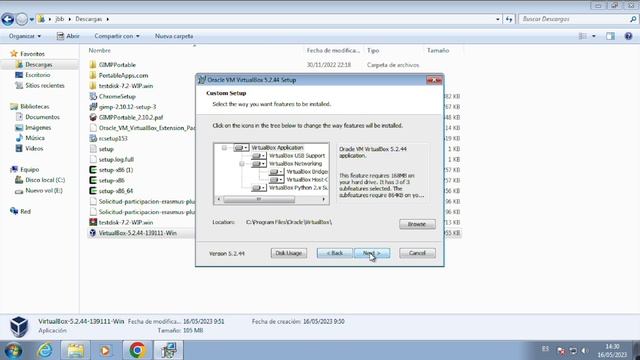Select gimp-2.10.12-setup-3 file icon

point(93,107)
